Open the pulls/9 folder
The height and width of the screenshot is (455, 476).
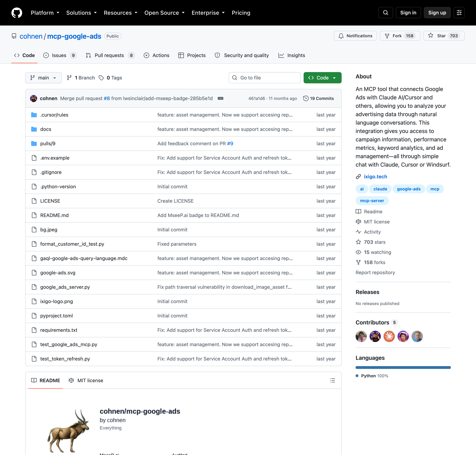pos(48,143)
